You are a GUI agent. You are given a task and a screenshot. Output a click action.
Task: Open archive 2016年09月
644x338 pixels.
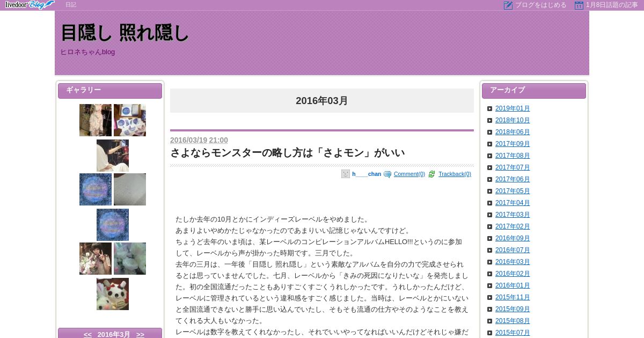tap(513, 238)
